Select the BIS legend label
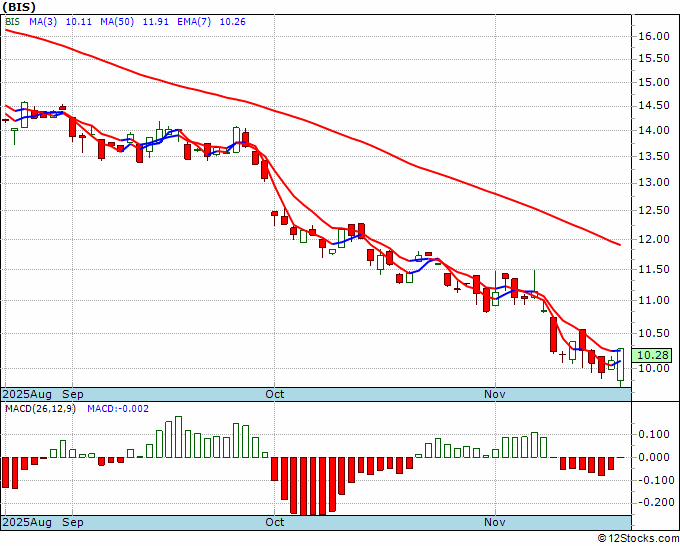This screenshot has width=680, height=546. [12, 21]
